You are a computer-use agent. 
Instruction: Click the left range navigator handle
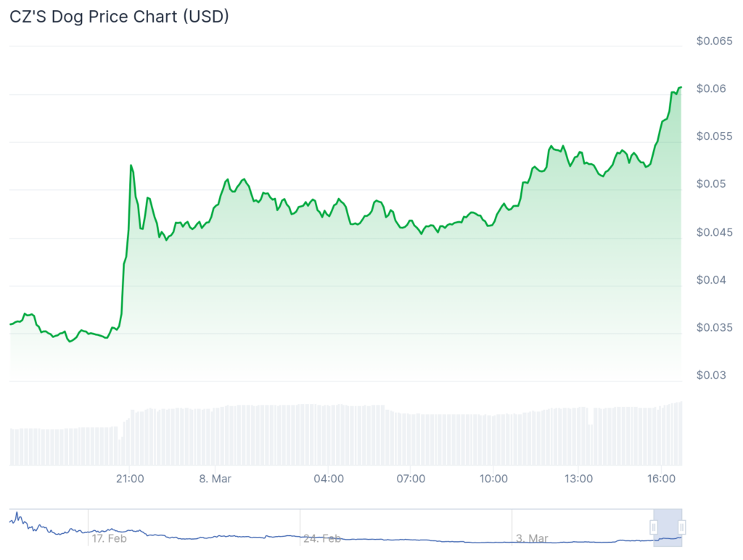point(654,527)
